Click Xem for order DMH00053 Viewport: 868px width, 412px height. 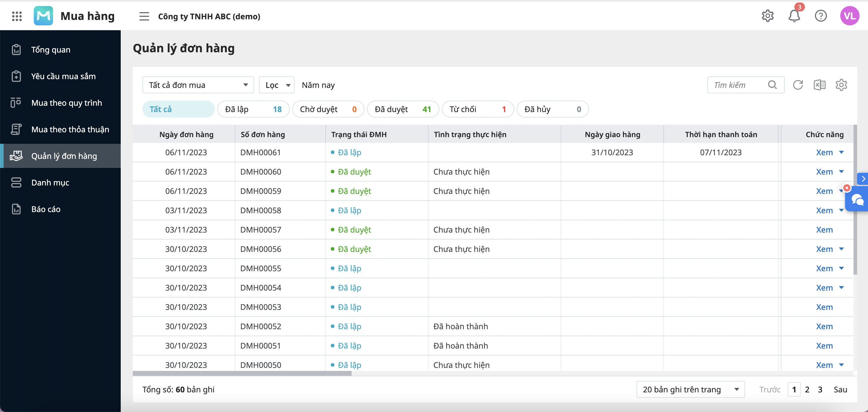(x=824, y=307)
